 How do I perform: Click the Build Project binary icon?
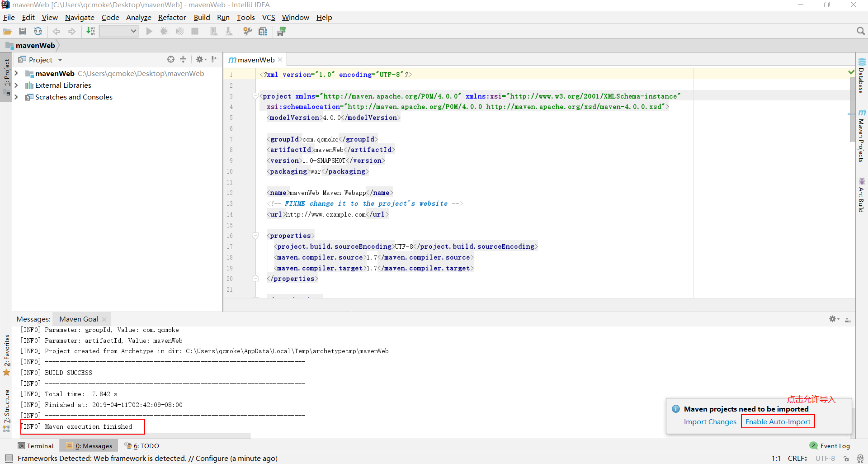click(x=91, y=31)
